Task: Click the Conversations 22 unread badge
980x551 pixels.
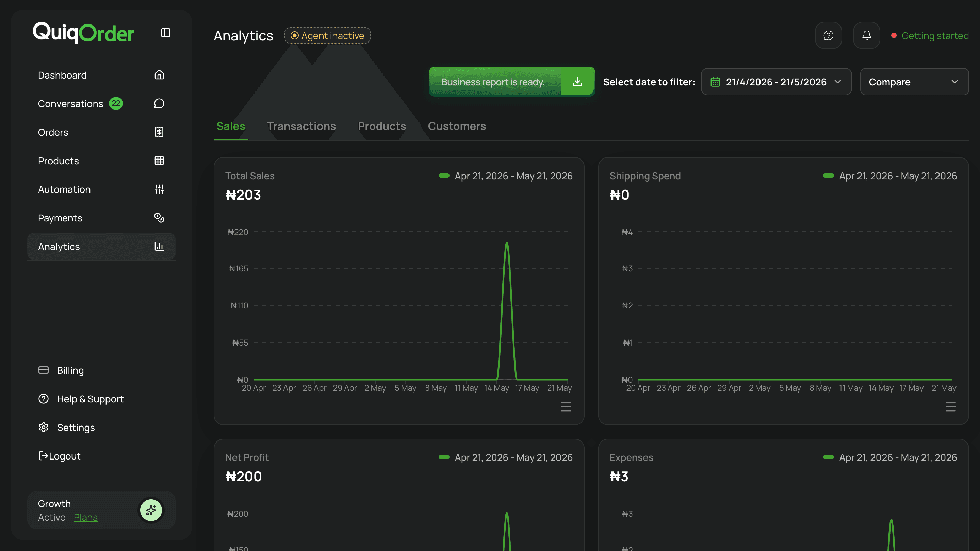Action: click(116, 103)
